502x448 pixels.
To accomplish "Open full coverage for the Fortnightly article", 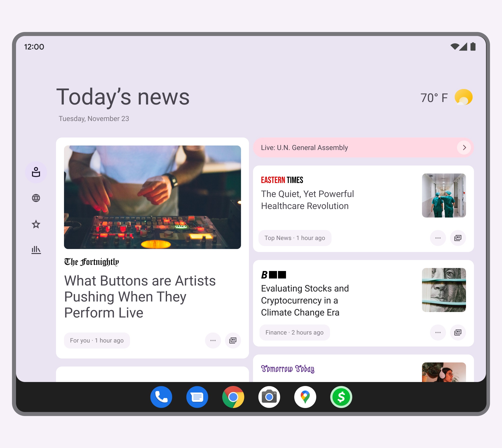I will point(232,340).
